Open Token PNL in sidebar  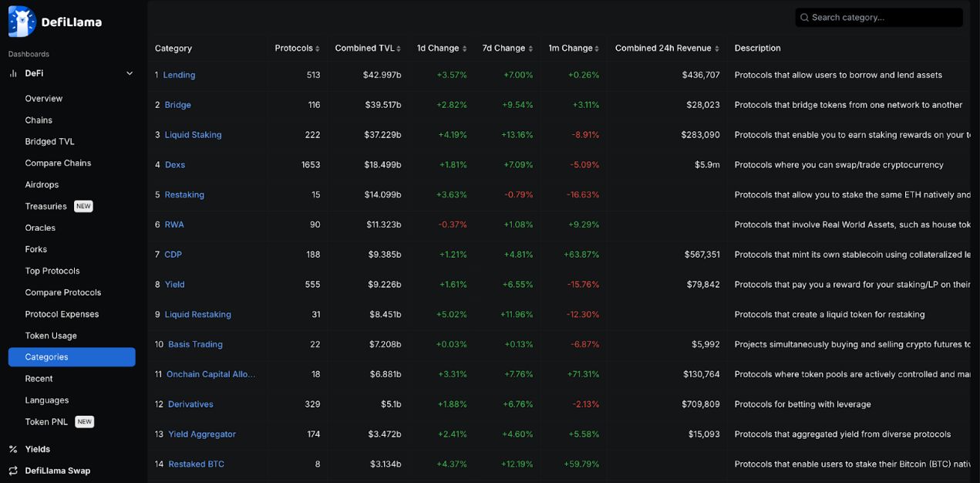pos(46,422)
